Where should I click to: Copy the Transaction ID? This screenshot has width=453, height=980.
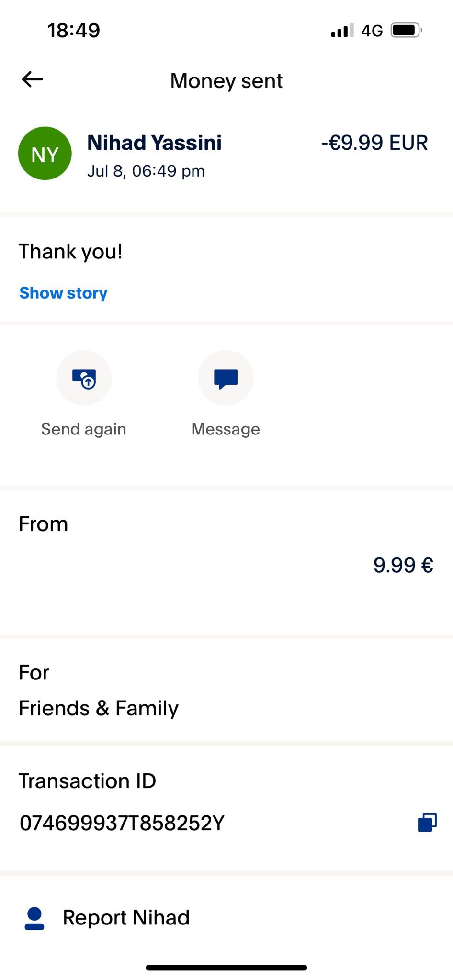pos(427,823)
